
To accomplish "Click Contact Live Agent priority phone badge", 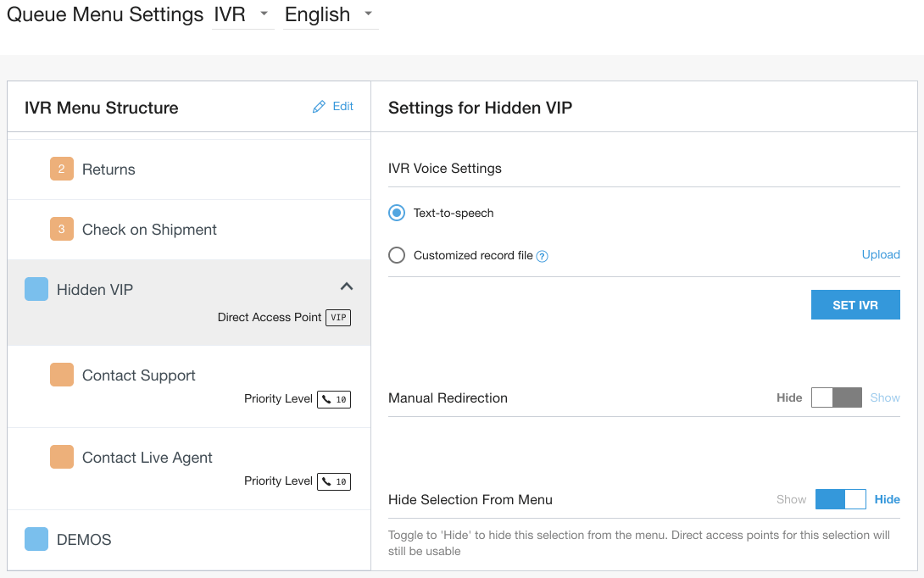I will point(334,481).
